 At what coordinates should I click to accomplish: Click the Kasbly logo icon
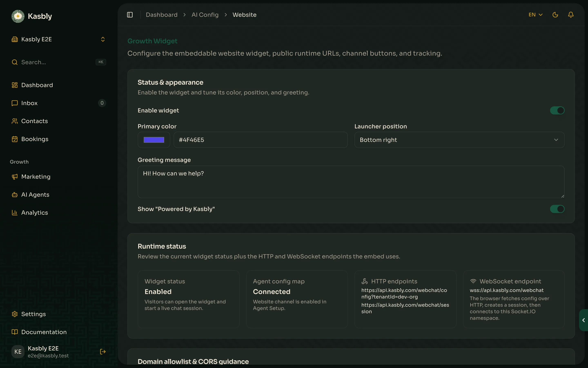pos(18,16)
